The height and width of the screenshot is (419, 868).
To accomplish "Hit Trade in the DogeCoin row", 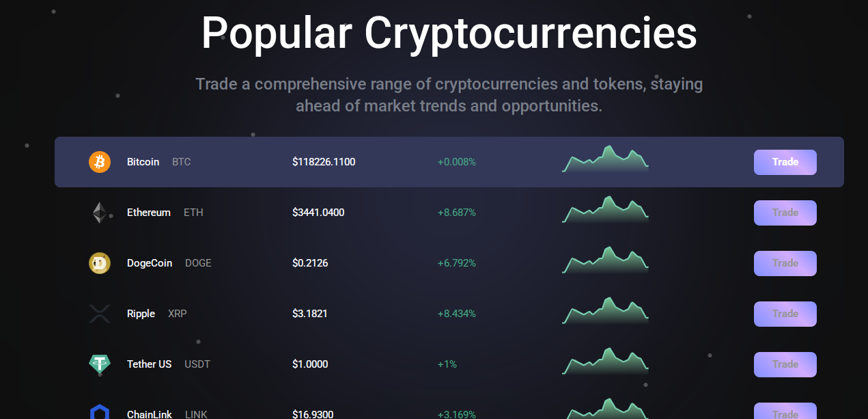I will click(785, 263).
